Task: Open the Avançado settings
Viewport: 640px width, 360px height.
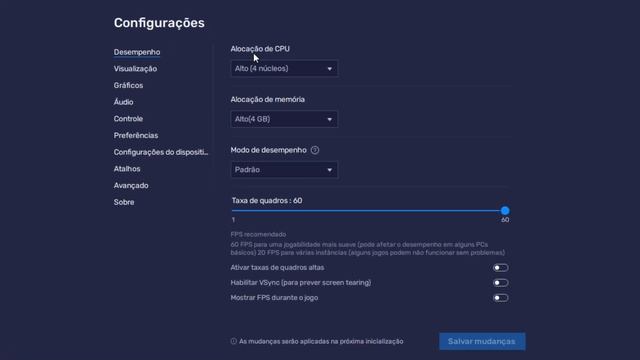Action: point(131,186)
